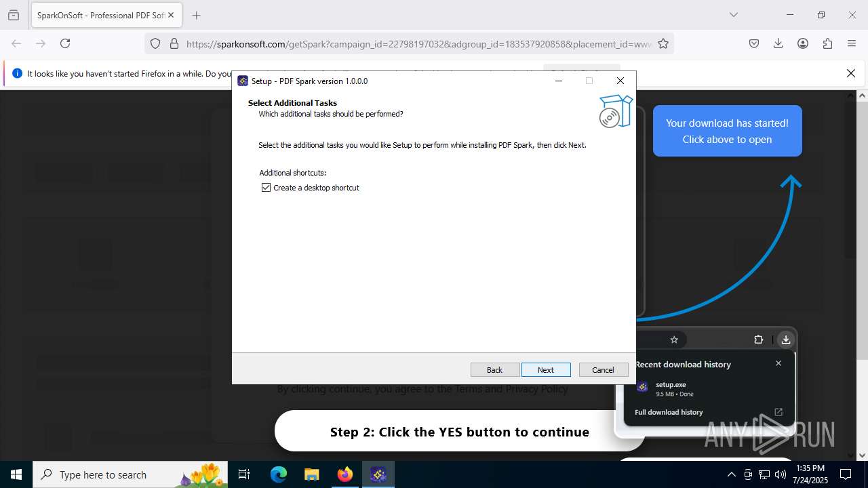
Task: Open the Windows notification center
Action: point(846,474)
